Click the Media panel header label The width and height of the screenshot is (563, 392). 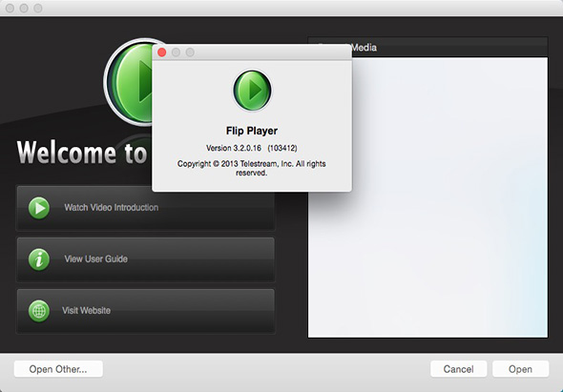[x=364, y=48]
